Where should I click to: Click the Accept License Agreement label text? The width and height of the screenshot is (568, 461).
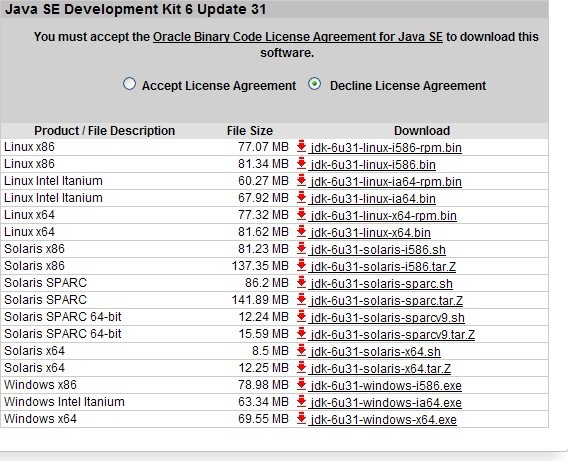pos(219,86)
